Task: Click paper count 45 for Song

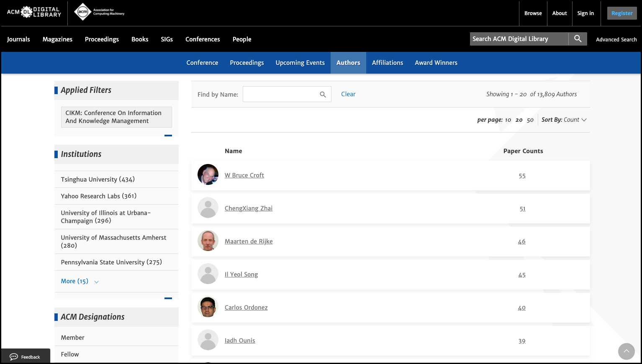Action: 522,275
